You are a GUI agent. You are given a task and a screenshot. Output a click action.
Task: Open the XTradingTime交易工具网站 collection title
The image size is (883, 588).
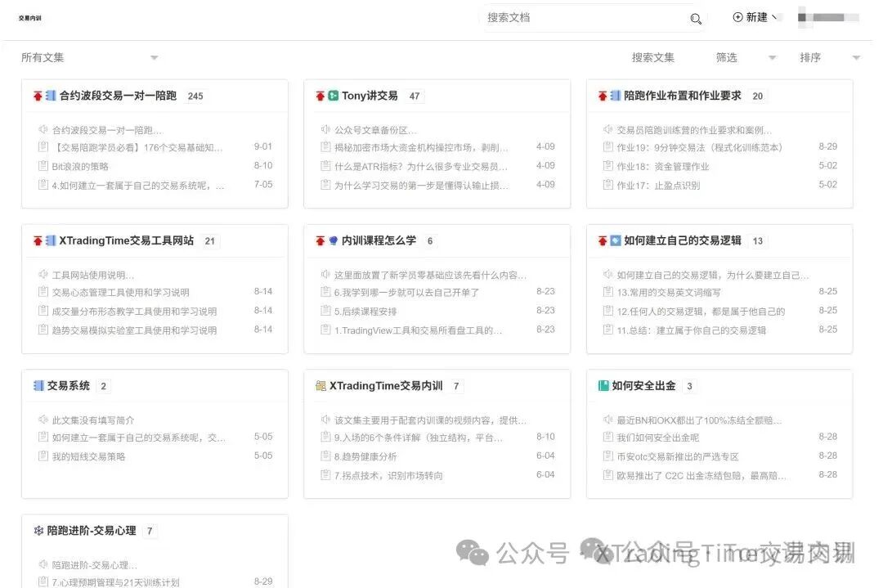coord(126,240)
